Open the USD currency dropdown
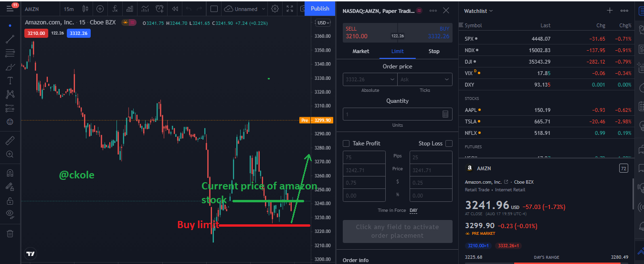This screenshot has height=264, width=644. tap(323, 22)
